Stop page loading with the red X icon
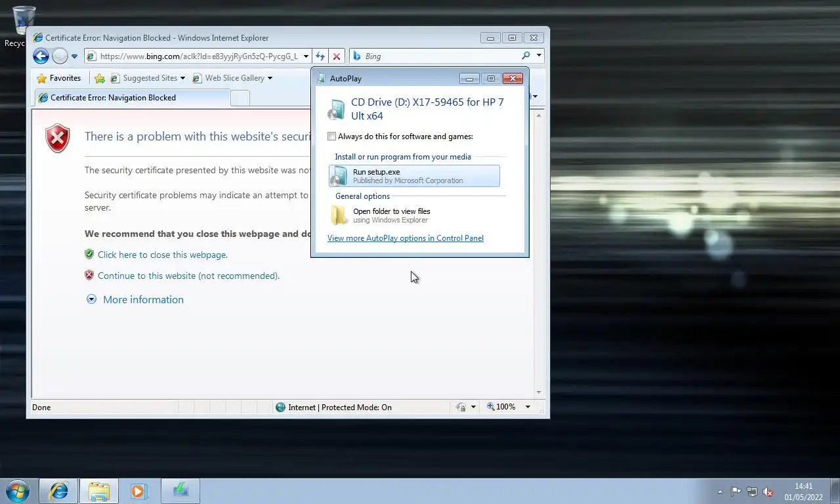840x504 pixels. [x=337, y=56]
